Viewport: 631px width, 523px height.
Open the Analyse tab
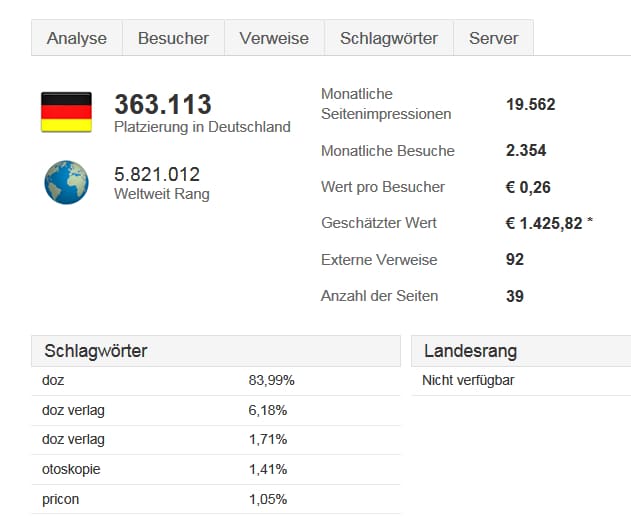[77, 38]
